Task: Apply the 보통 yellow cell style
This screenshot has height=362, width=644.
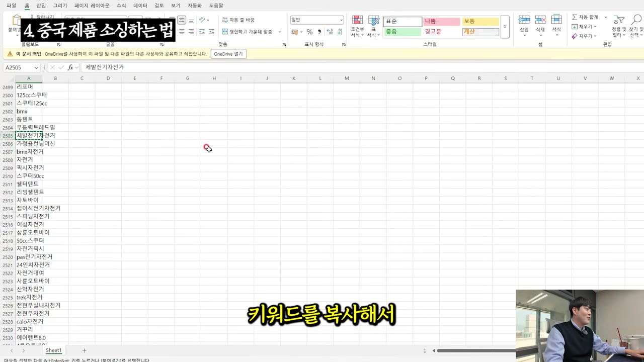Action: click(480, 21)
